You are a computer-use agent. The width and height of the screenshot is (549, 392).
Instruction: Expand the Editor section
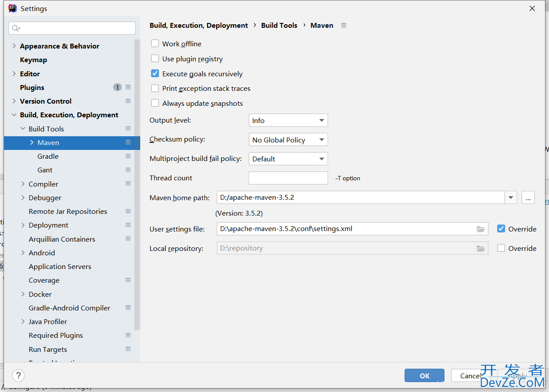pyautogui.click(x=14, y=74)
